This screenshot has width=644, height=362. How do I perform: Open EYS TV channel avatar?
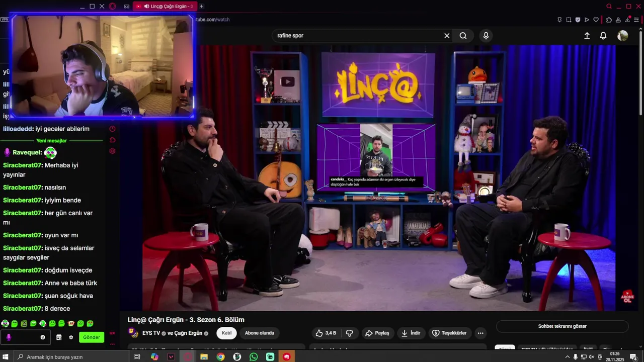click(x=134, y=333)
